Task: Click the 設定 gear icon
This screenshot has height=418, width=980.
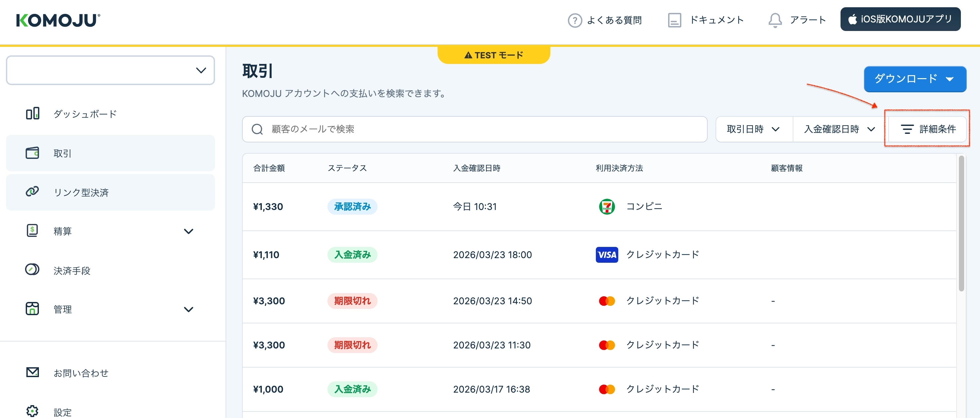Action: (33, 411)
